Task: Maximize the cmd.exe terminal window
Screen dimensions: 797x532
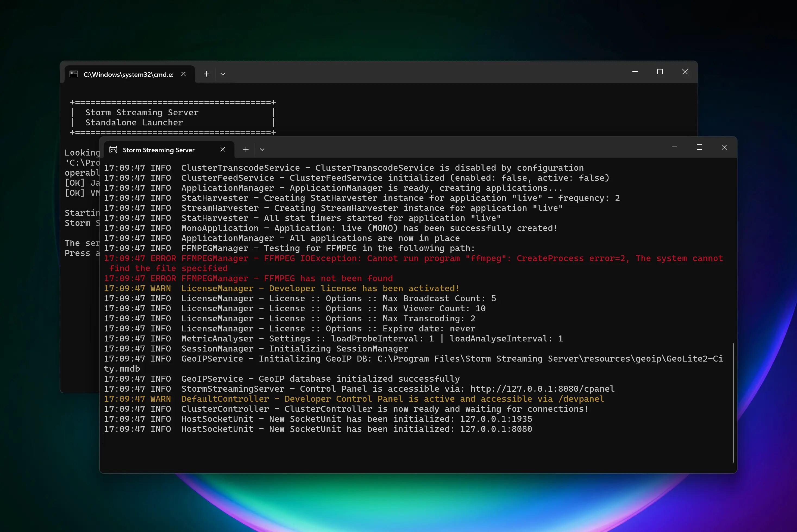Action: pyautogui.click(x=660, y=72)
